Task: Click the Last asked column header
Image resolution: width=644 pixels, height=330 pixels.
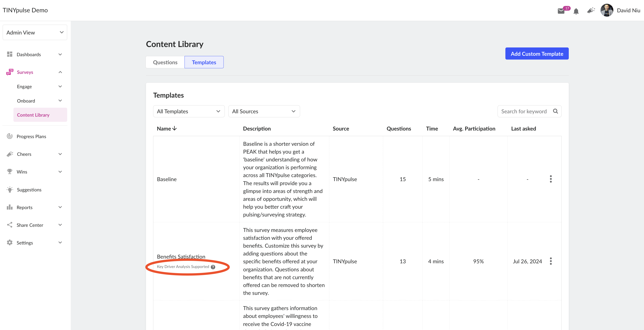Action: coord(524,129)
